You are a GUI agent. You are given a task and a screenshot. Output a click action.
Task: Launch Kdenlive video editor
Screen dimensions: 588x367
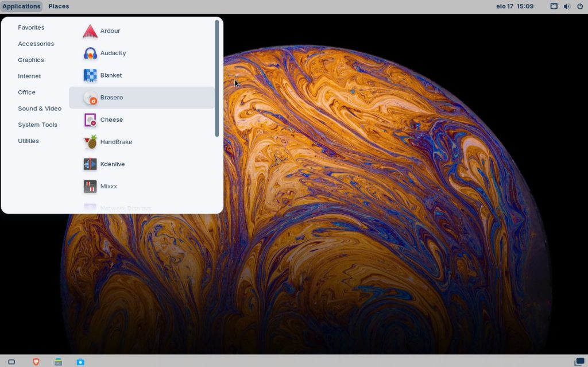coord(142,164)
